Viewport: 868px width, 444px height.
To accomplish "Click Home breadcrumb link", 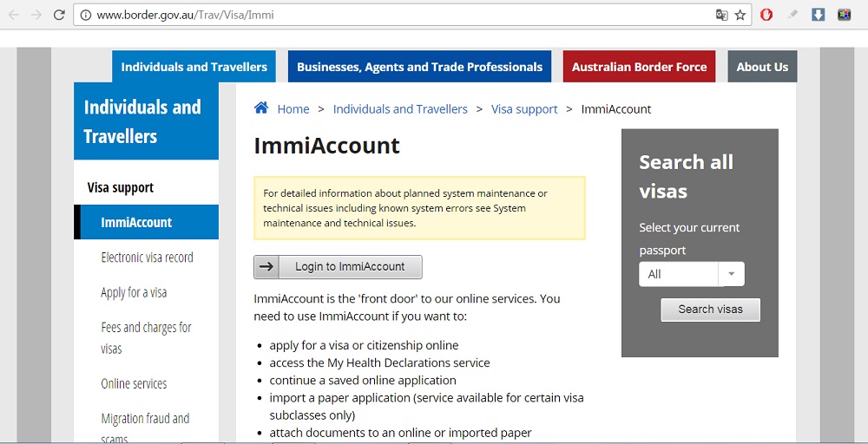I will pyautogui.click(x=293, y=109).
